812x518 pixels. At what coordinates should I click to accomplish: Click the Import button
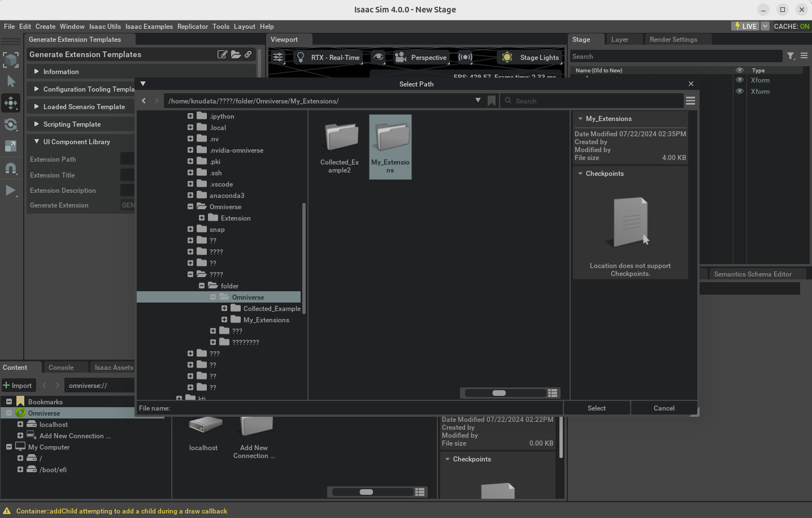click(x=18, y=386)
